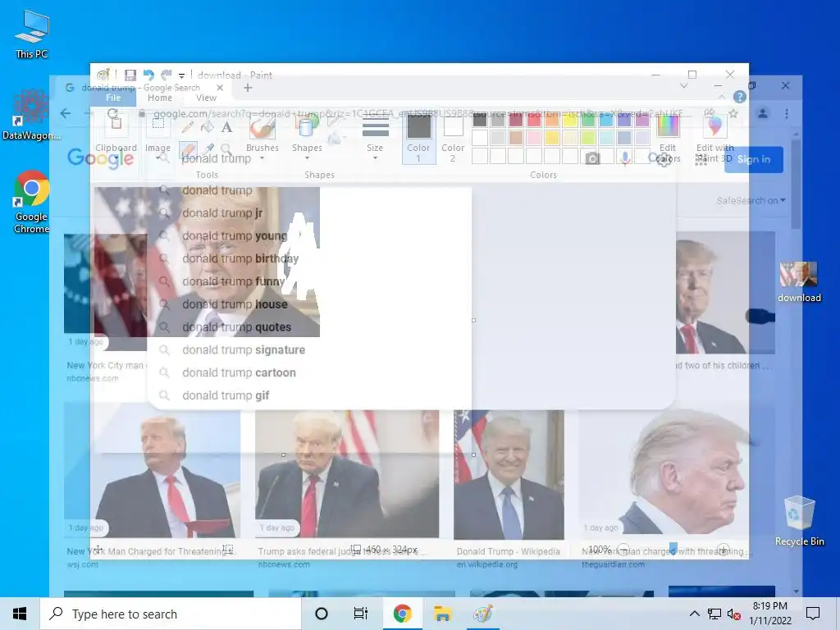Select the Recycle Bin desktop icon
This screenshot has height=630, width=840.
pyautogui.click(x=799, y=521)
